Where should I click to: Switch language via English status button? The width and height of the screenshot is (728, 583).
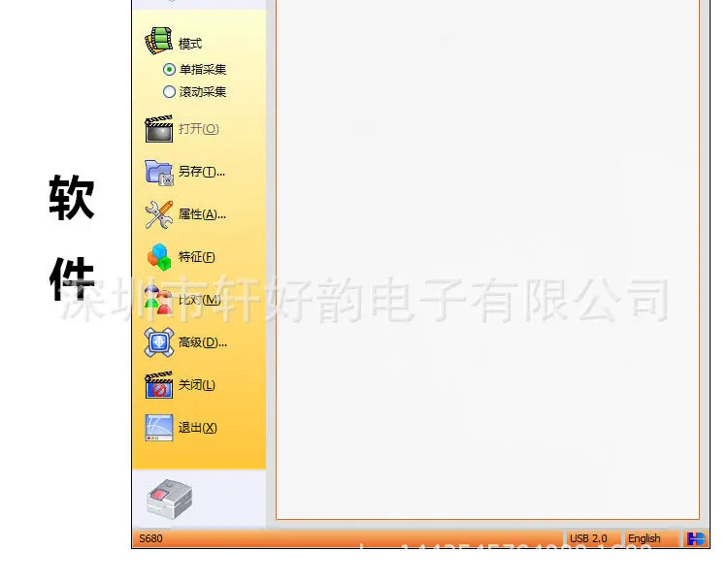[x=644, y=538]
